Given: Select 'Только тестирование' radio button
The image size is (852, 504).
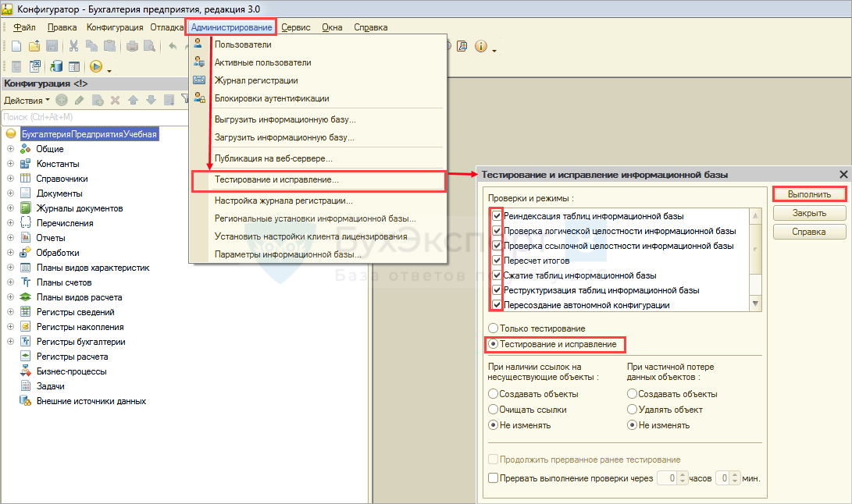Looking at the screenshot, I should pos(494,328).
